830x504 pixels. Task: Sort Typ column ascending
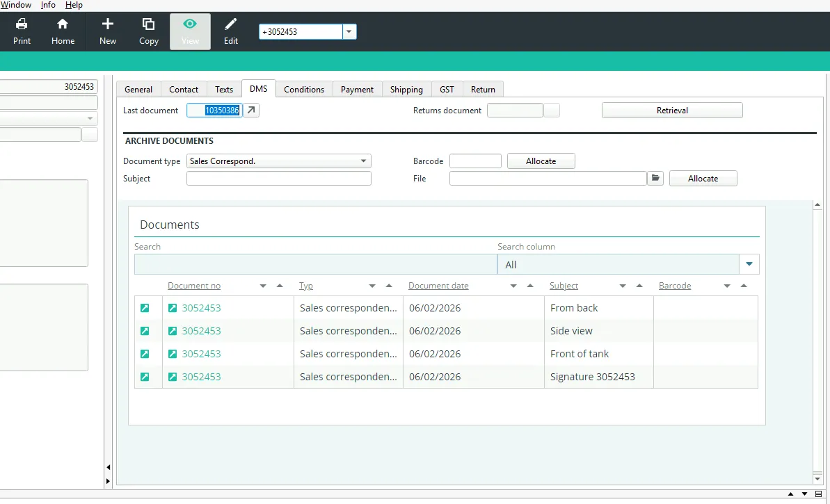pyautogui.click(x=389, y=286)
